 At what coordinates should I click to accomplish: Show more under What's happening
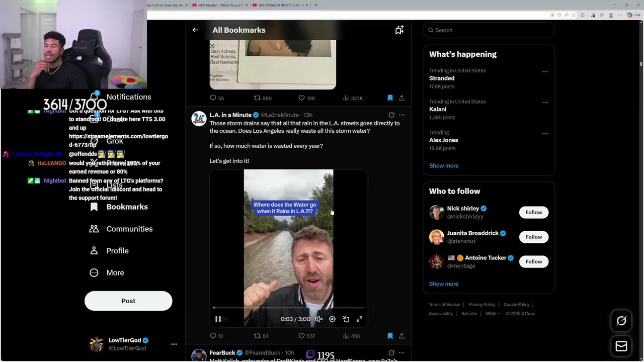pyautogui.click(x=444, y=166)
